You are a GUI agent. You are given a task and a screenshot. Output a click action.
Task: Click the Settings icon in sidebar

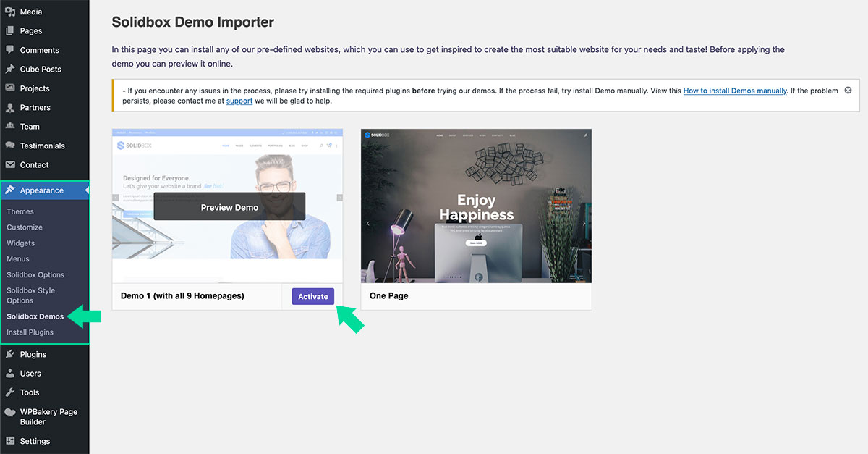[10, 441]
